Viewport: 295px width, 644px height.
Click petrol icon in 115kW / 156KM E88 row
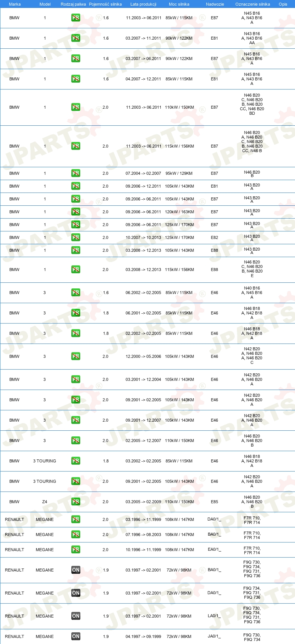click(x=76, y=270)
